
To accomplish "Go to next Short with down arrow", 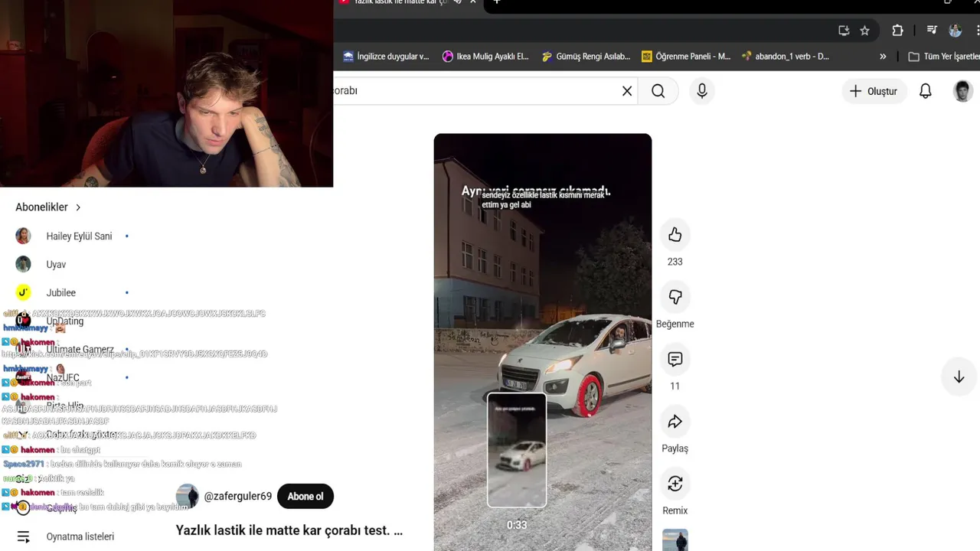I will 959,377.
